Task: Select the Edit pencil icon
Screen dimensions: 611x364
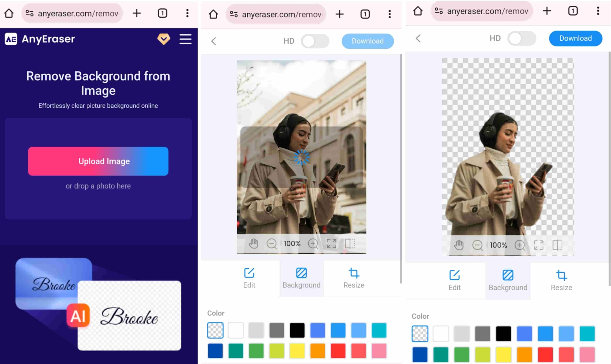Action: click(249, 272)
